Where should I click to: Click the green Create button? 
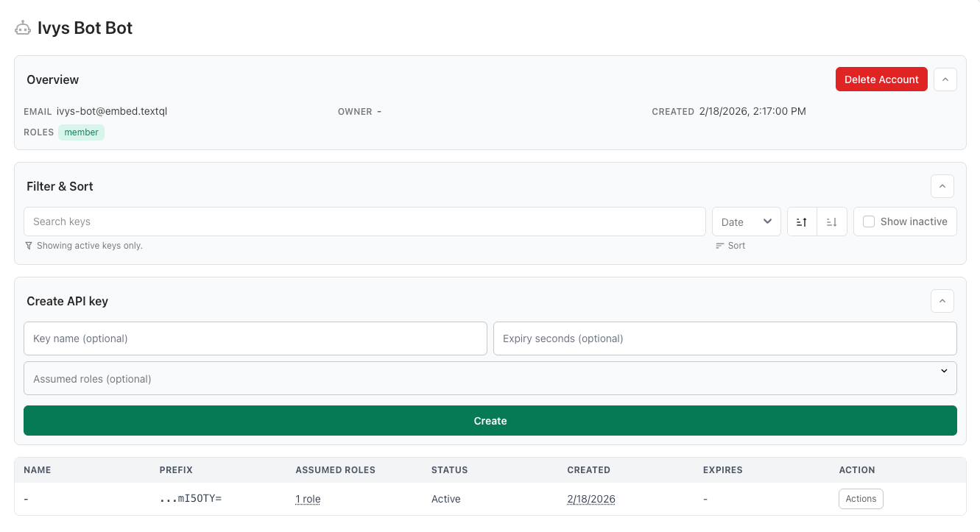tap(490, 421)
